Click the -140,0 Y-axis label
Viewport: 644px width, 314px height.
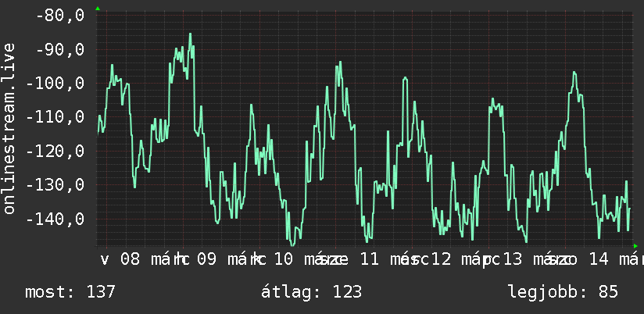[x=55, y=219]
